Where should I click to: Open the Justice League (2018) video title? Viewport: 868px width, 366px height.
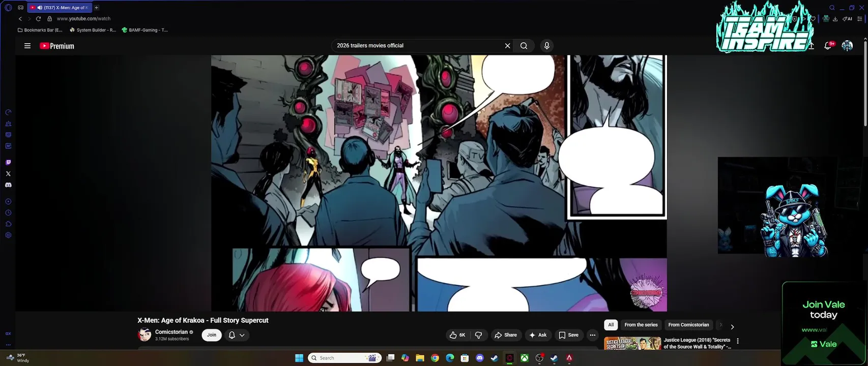pos(698,343)
